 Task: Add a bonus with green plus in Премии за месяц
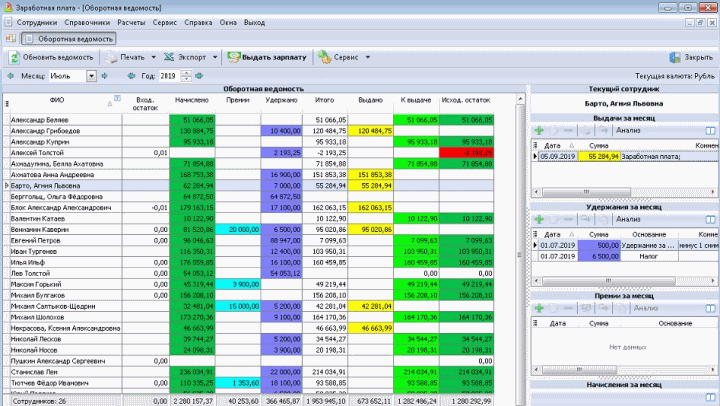539,308
